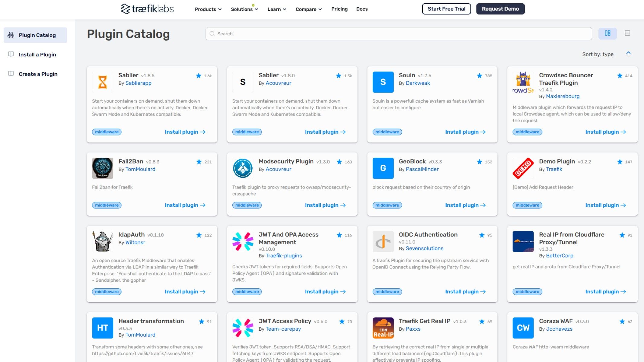The image size is (644, 362).
Task: Click the GeoBlock G logo
Action: [x=383, y=168]
